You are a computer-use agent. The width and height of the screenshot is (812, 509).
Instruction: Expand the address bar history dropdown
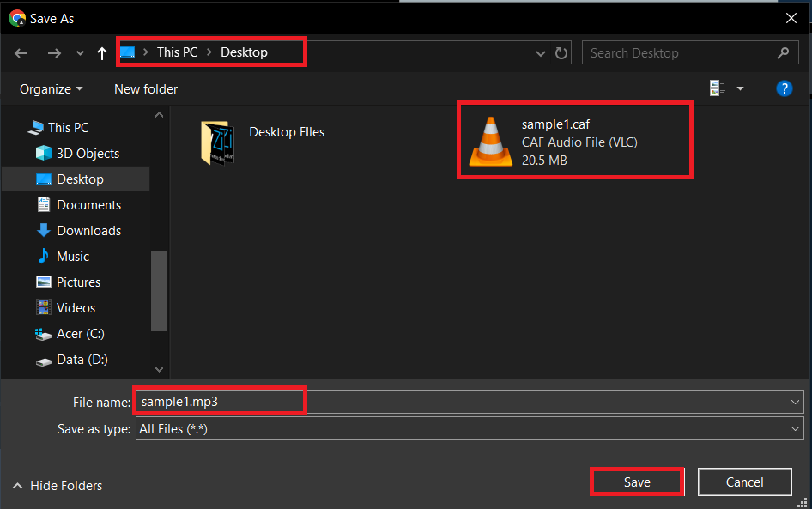point(540,52)
